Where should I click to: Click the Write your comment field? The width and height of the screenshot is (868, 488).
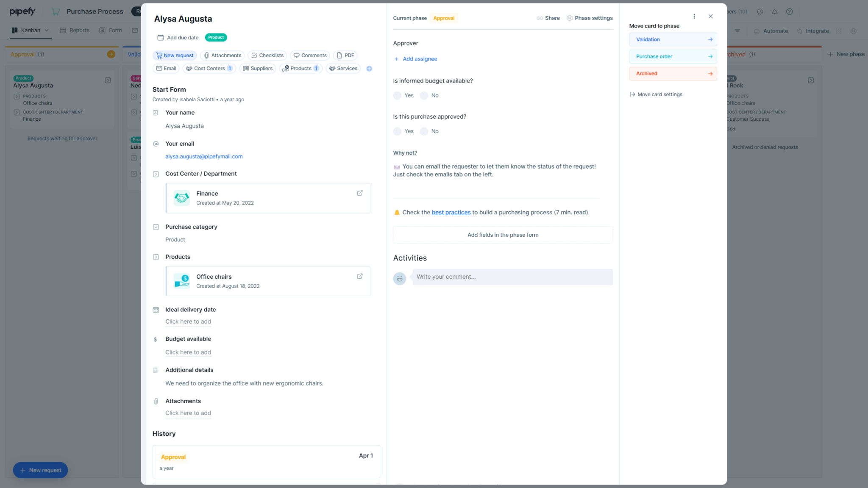pyautogui.click(x=487, y=277)
